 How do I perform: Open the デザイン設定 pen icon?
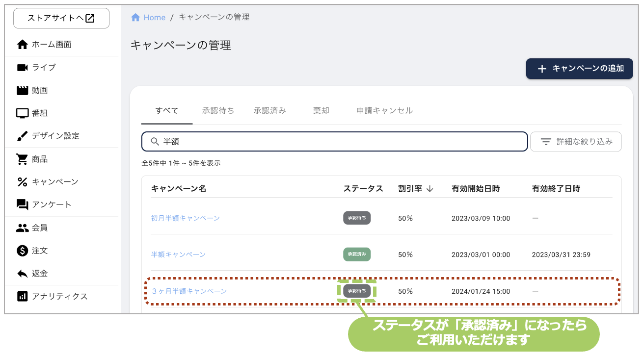pyautogui.click(x=22, y=136)
